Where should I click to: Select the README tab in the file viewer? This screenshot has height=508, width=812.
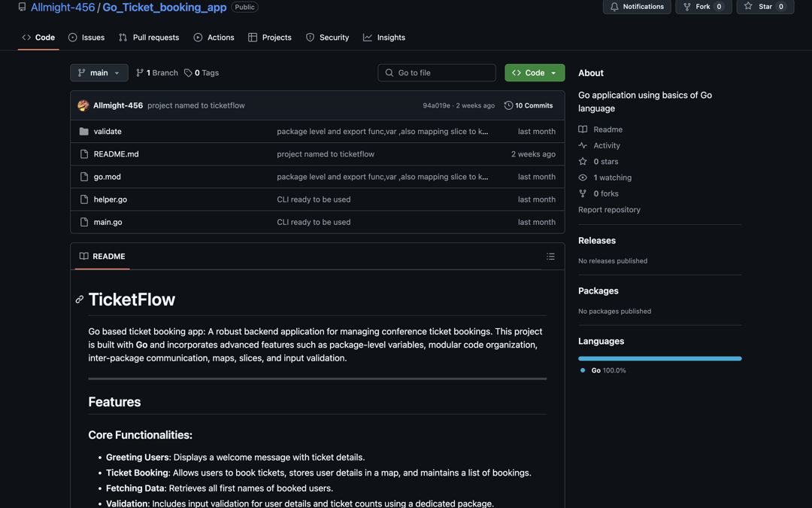tap(102, 257)
